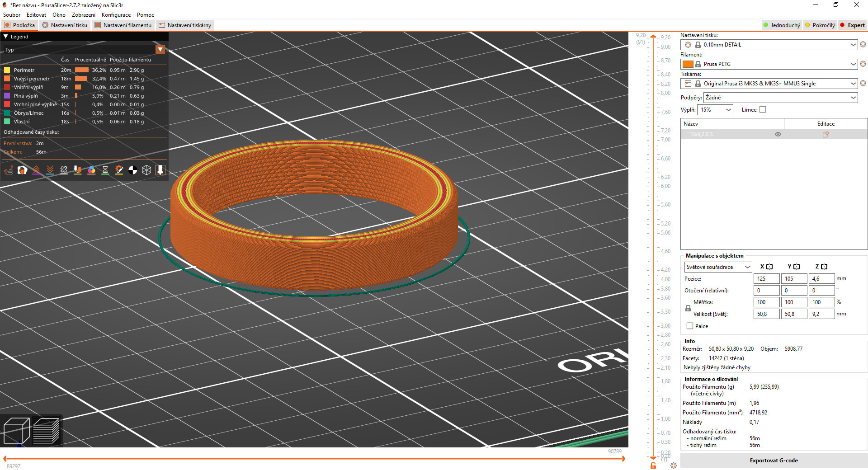Open the Konfigurace menu
Image resolution: width=868 pixels, height=470 pixels.
[116, 14]
